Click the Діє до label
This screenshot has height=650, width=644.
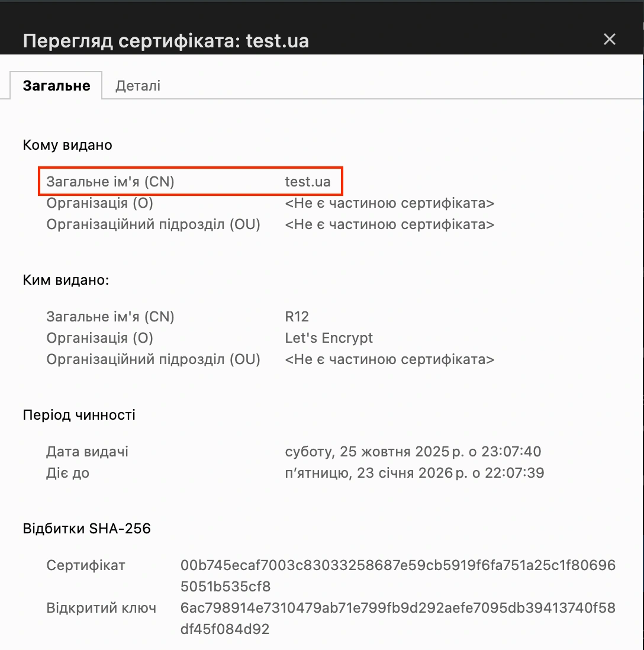pos(68,472)
